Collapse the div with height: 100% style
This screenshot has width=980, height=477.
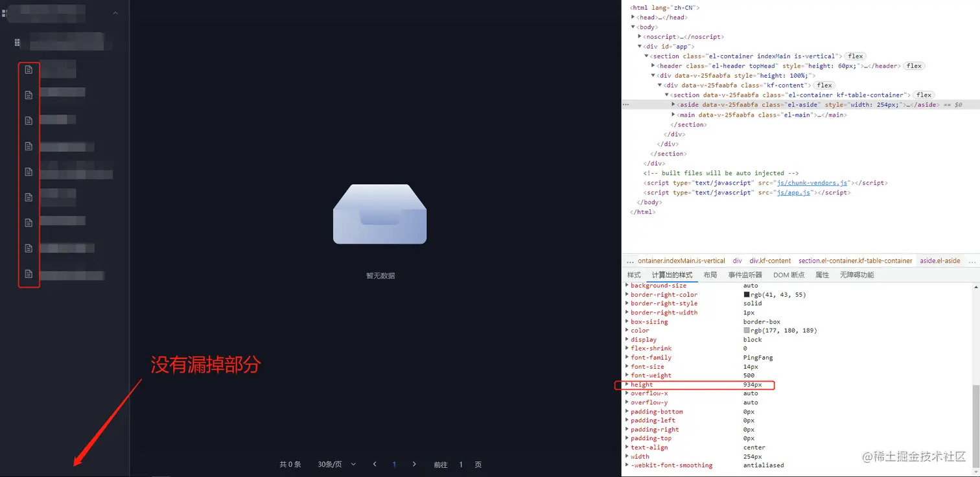tap(653, 76)
